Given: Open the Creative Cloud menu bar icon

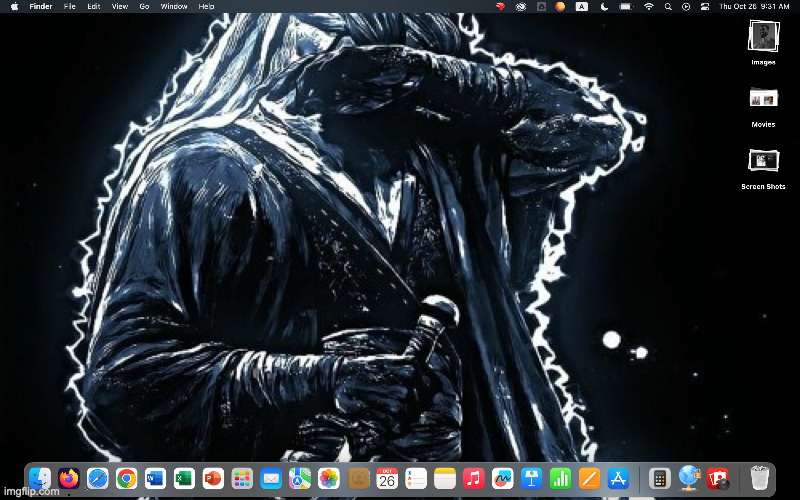Looking at the screenshot, I should 520,7.
